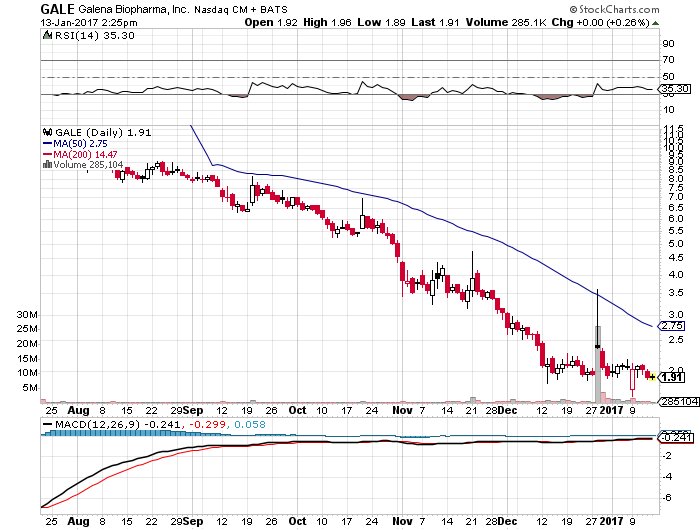Click the Oct label on upper date axis
700x530 pixels.
tap(297, 410)
